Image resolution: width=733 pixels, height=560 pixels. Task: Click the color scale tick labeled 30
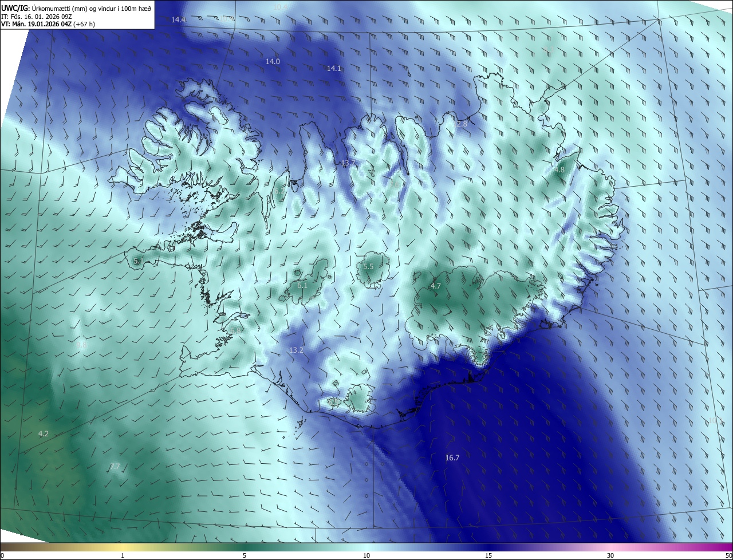pos(610,555)
